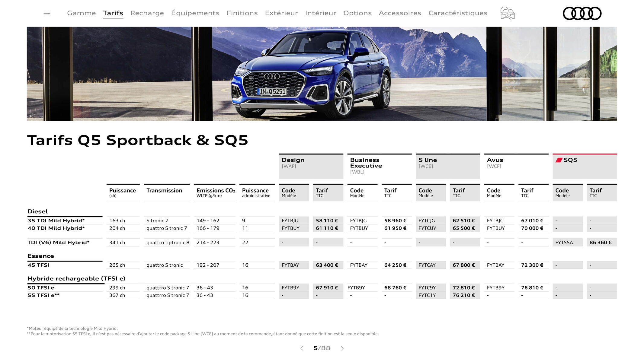Image resolution: width=644 pixels, height=362 pixels.
Task: Select the Business Executive [WBL] header
Action: (380, 166)
